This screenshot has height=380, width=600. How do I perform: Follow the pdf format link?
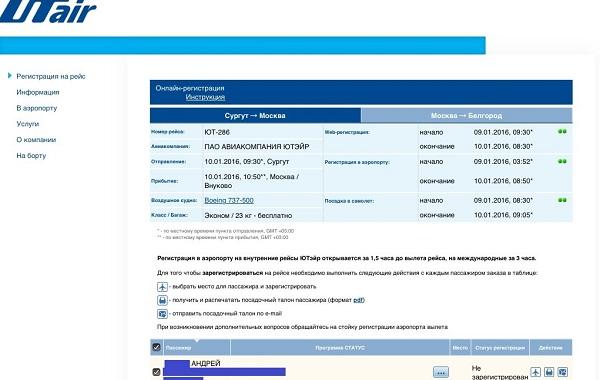tap(358, 300)
